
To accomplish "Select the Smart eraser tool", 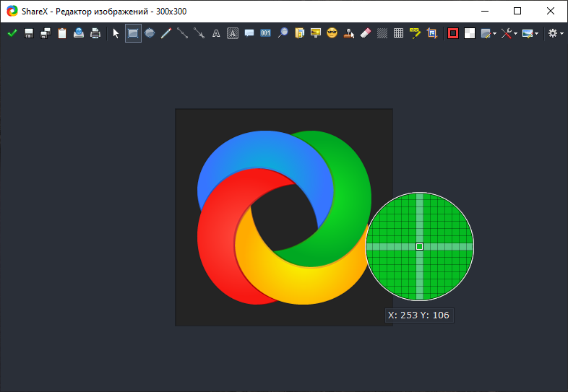I will point(366,33).
